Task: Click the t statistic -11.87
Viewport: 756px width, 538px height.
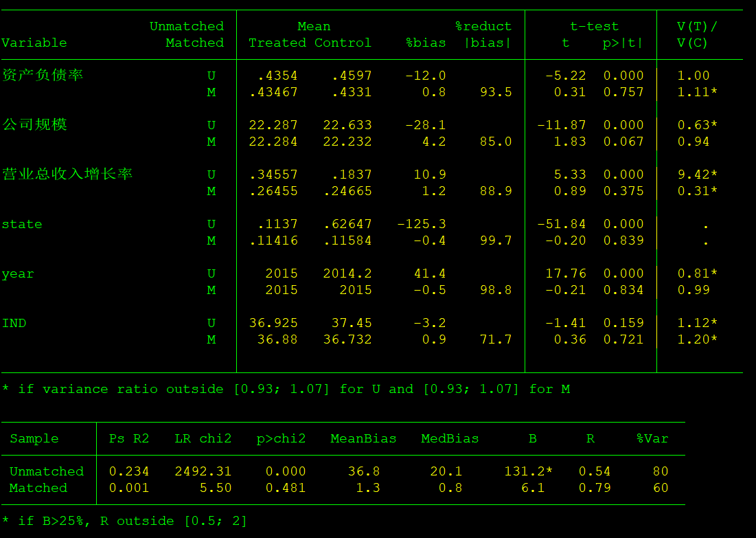Action: pos(562,125)
